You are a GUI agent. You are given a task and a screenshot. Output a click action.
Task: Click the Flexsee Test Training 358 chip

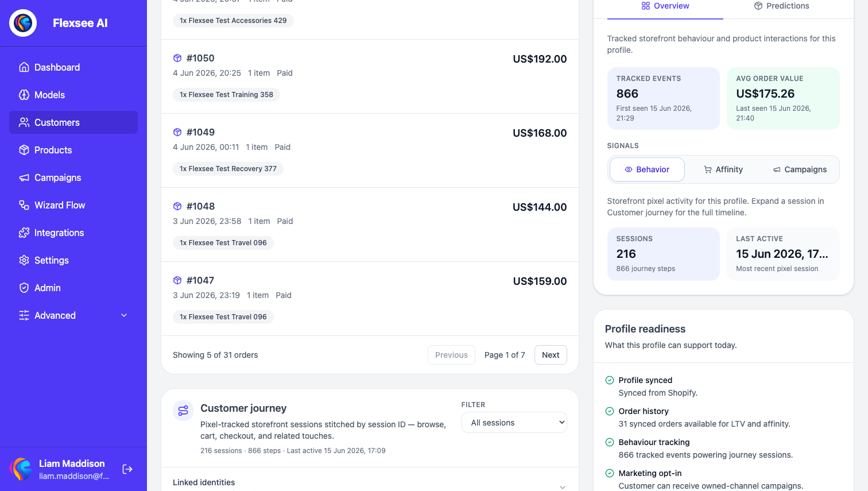tap(226, 95)
